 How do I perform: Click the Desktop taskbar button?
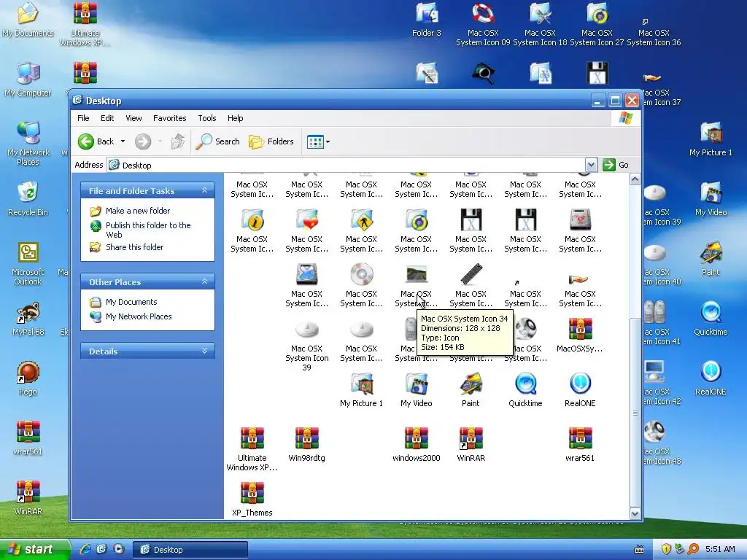point(189,550)
